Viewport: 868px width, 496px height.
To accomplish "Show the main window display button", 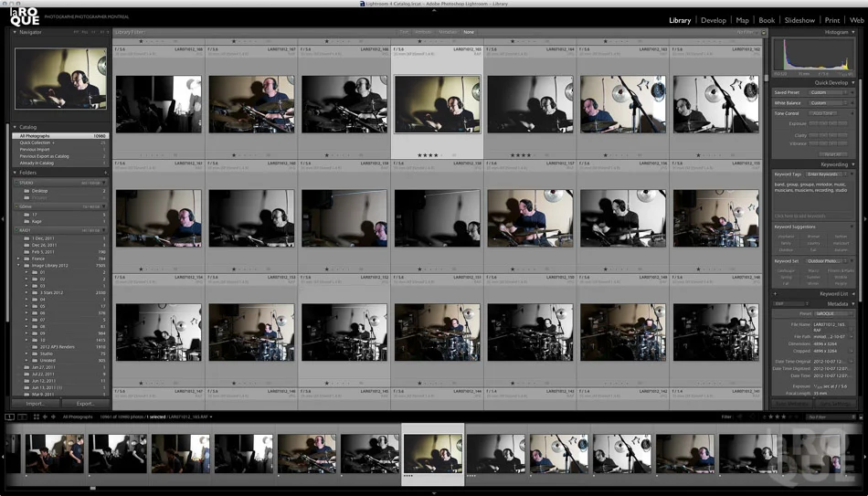I will (10, 417).
